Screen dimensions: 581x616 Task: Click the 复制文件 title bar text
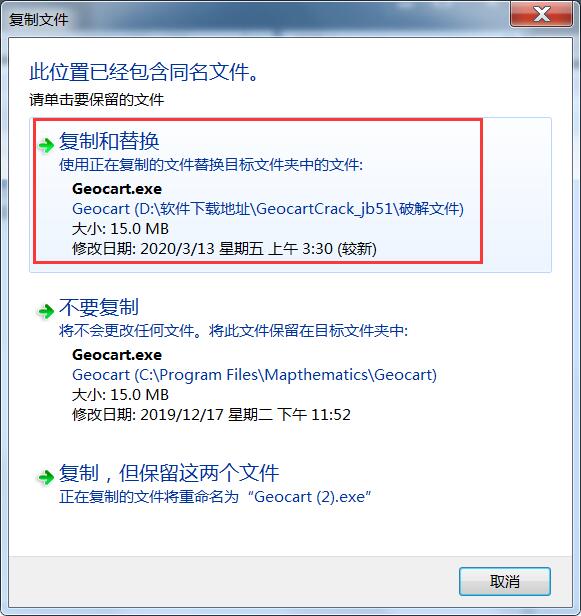[38, 20]
